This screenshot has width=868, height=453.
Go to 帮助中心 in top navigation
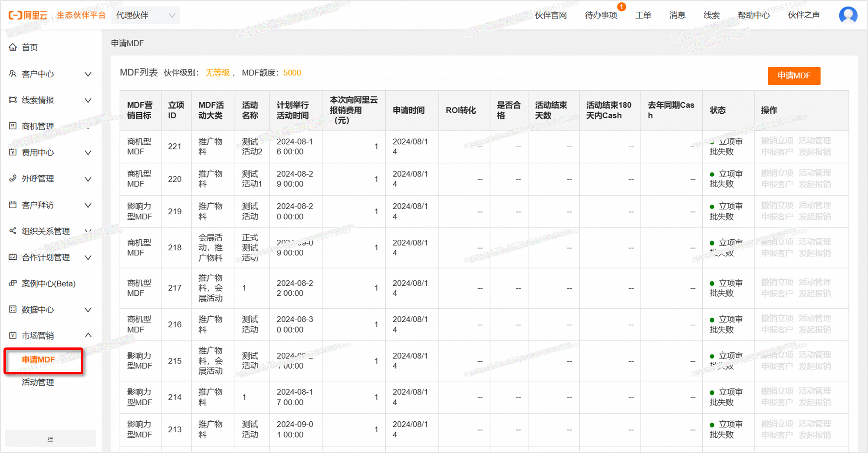[x=753, y=15]
